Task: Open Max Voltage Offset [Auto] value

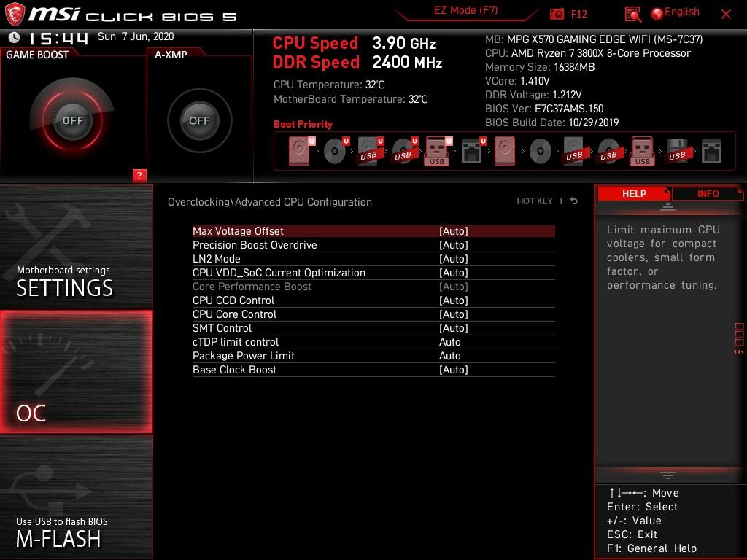Action: 454,231
